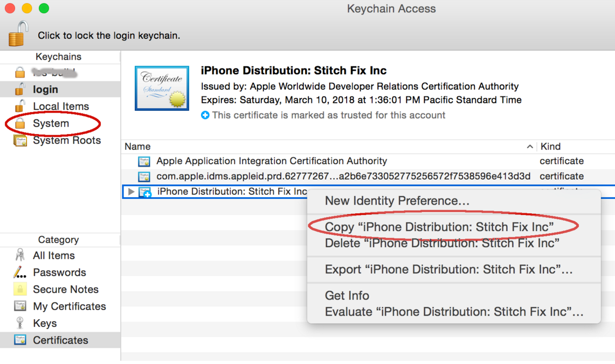Screen dimensions: 615x364
Task: Toggle sort order arrow in Name column
Action: [529, 146]
